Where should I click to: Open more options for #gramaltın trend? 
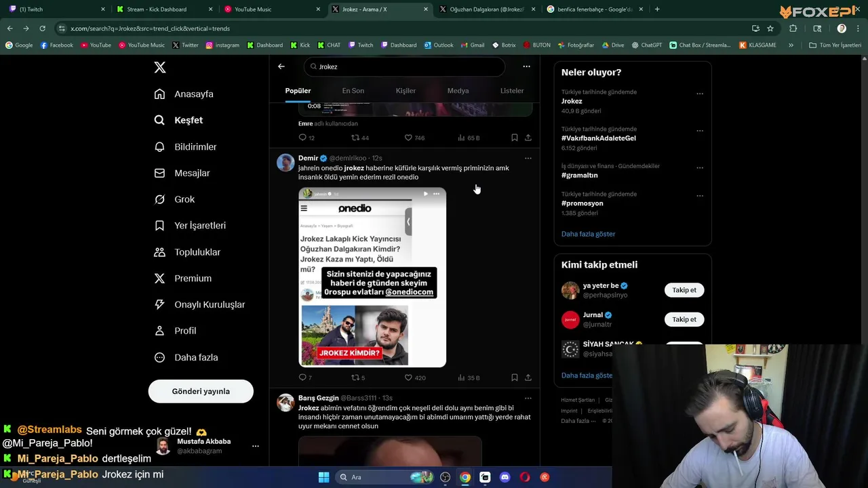pyautogui.click(x=700, y=168)
